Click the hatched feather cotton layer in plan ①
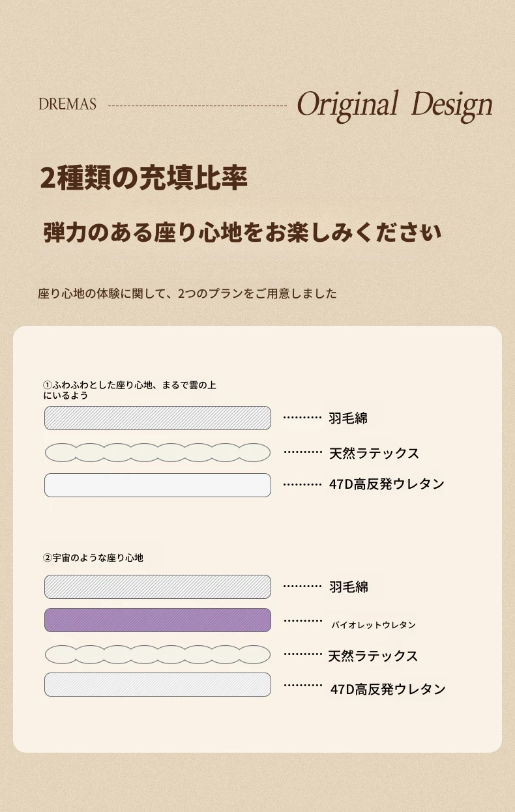 click(x=158, y=418)
